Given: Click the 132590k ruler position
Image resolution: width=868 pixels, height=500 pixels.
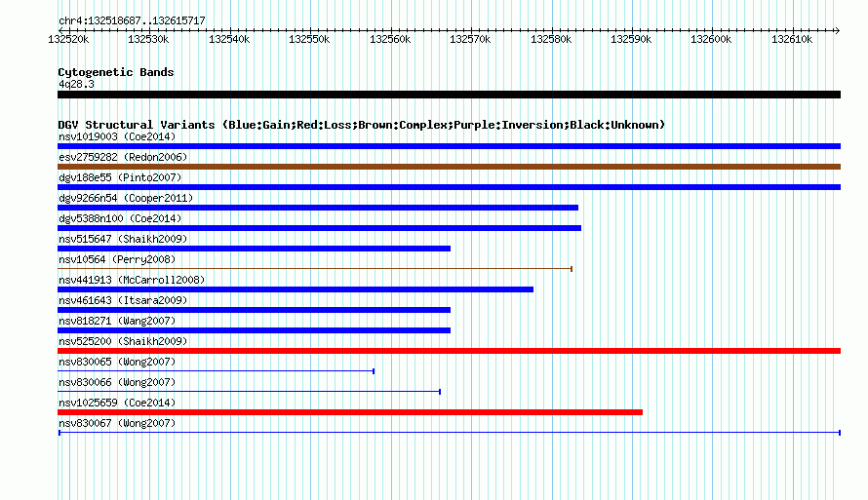Looking at the screenshot, I should pos(631,39).
